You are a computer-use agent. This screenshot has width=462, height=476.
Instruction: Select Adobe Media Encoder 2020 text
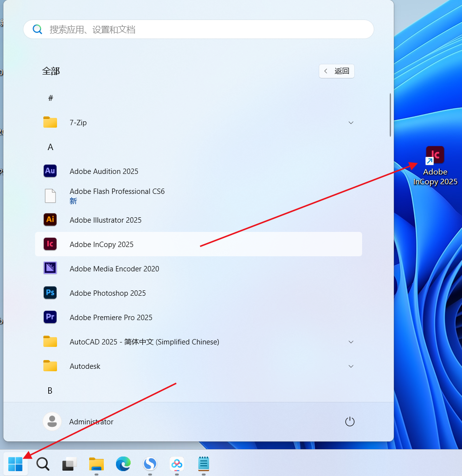[x=114, y=268]
